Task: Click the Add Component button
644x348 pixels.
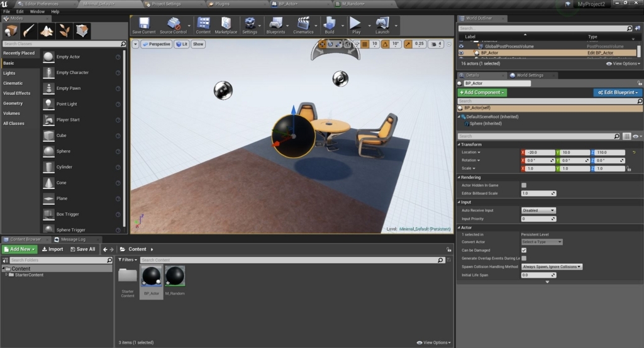Action: tap(482, 92)
